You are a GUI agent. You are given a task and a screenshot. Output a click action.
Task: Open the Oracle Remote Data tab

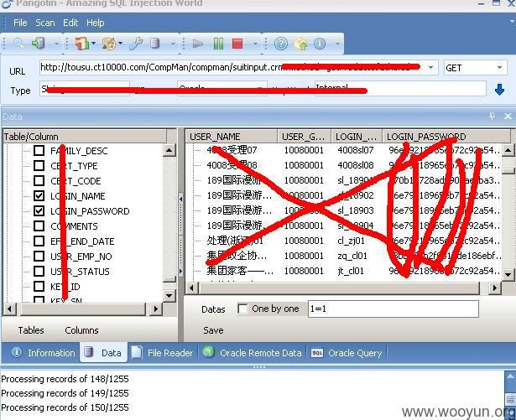(x=252, y=353)
